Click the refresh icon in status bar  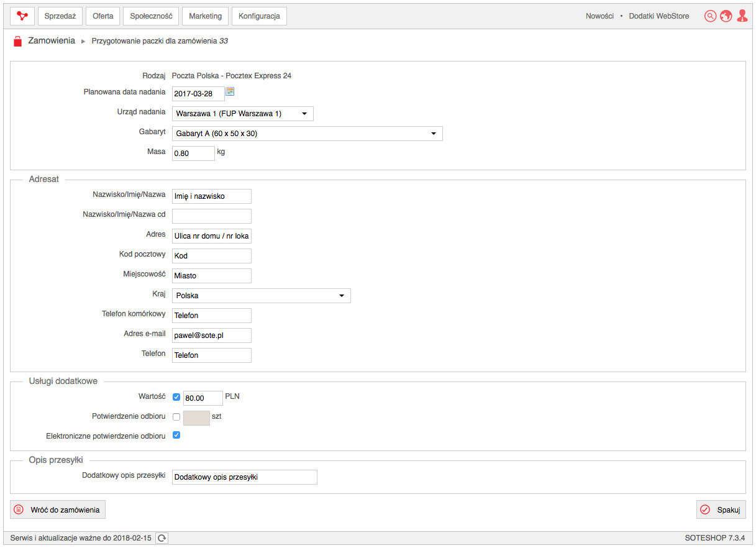[x=162, y=538]
